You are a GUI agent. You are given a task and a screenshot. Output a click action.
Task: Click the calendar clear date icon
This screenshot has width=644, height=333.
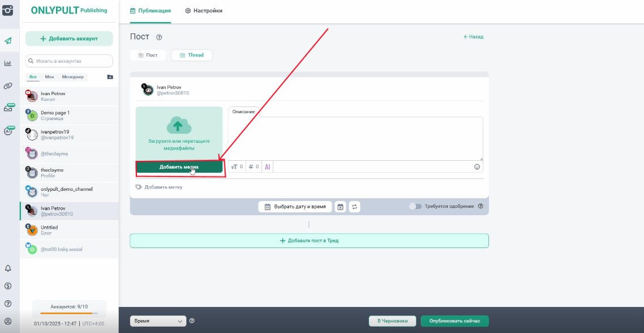tap(340, 207)
